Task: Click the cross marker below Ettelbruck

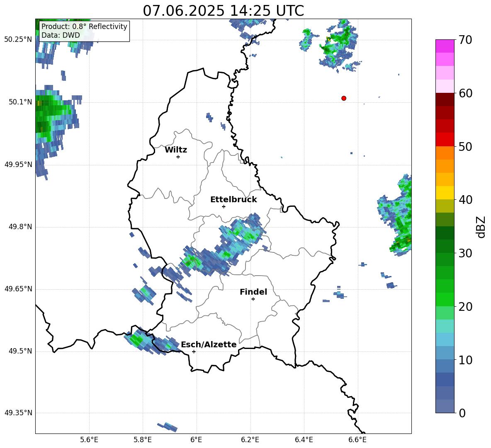Action: (x=224, y=206)
